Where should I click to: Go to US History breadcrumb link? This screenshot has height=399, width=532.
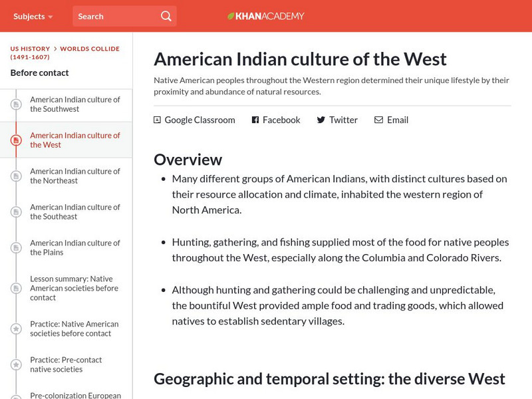point(30,49)
